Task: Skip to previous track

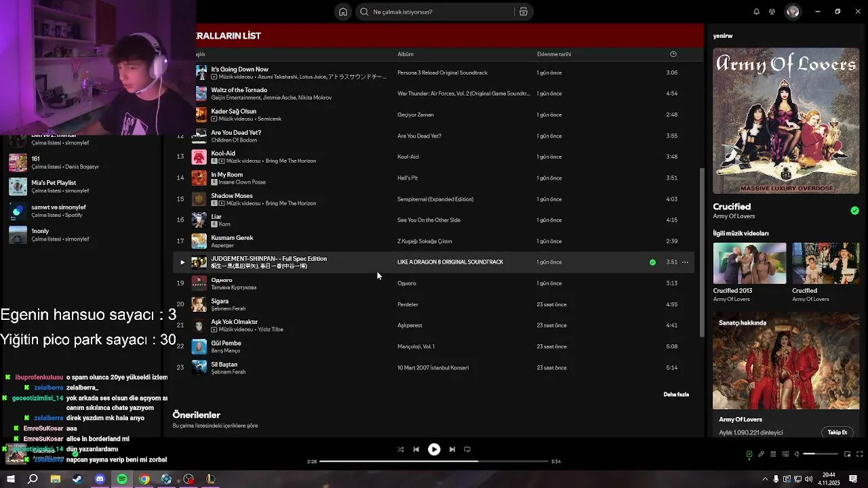Action: [x=416, y=449]
